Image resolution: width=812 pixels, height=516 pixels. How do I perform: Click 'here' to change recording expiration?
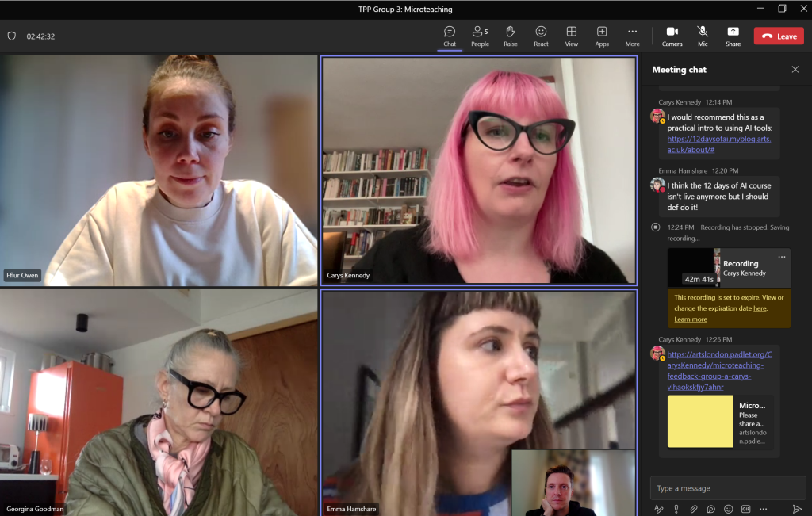[760, 308]
